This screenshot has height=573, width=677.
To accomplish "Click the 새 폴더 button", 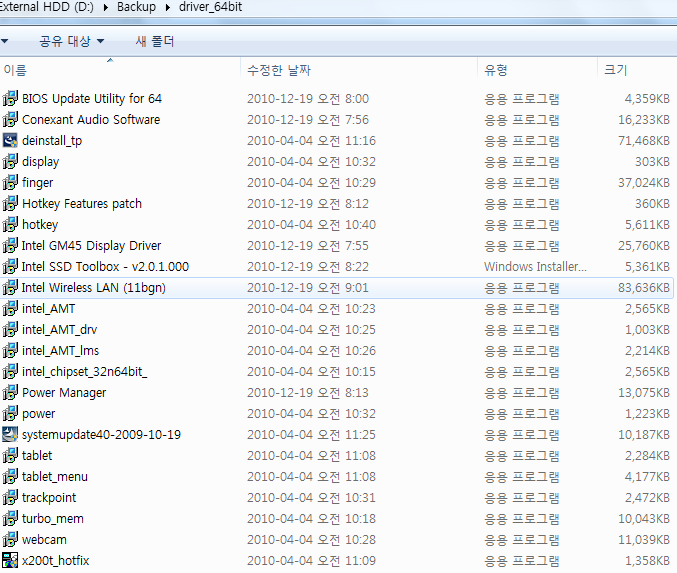I will pos(155,41).
